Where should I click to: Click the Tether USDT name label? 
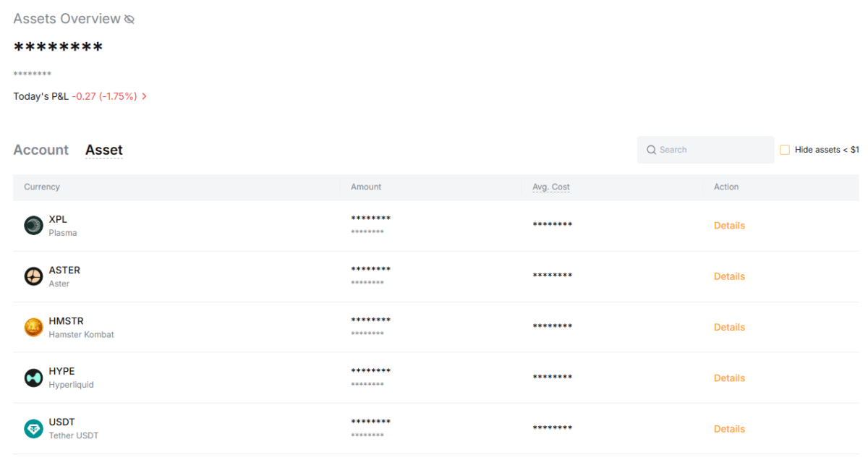(x=73, y=435)
